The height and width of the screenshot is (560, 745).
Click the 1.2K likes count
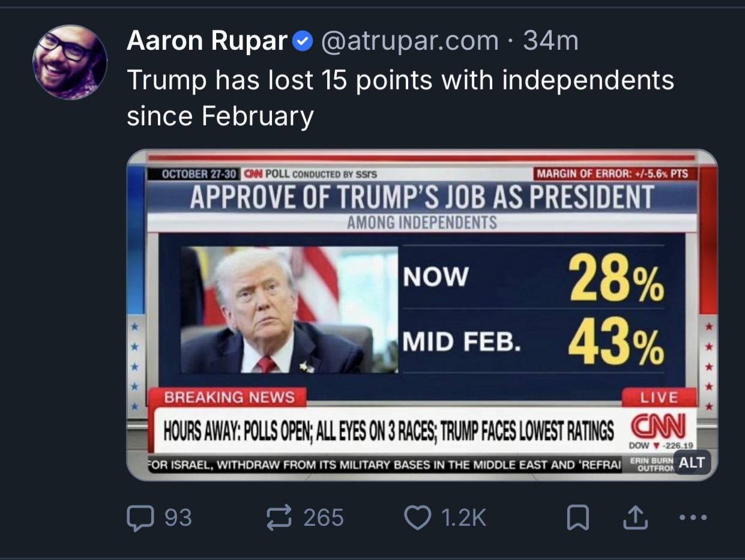point(463,517)
